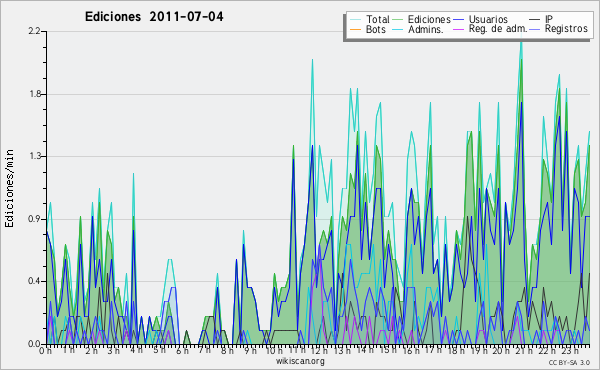This screenshot has height=370, width=600.
Task: Click the black line swatch beside IP
Action: click(535, 20)
